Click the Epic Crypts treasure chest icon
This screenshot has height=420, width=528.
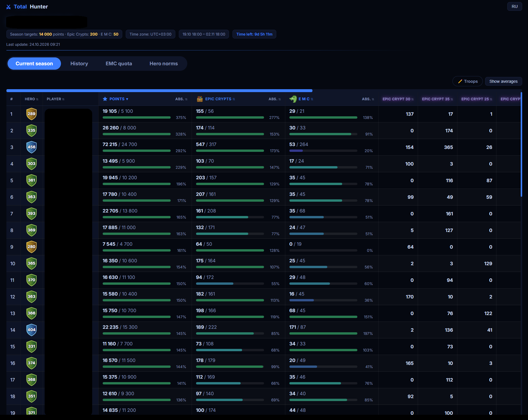click(x=200, y=99)
